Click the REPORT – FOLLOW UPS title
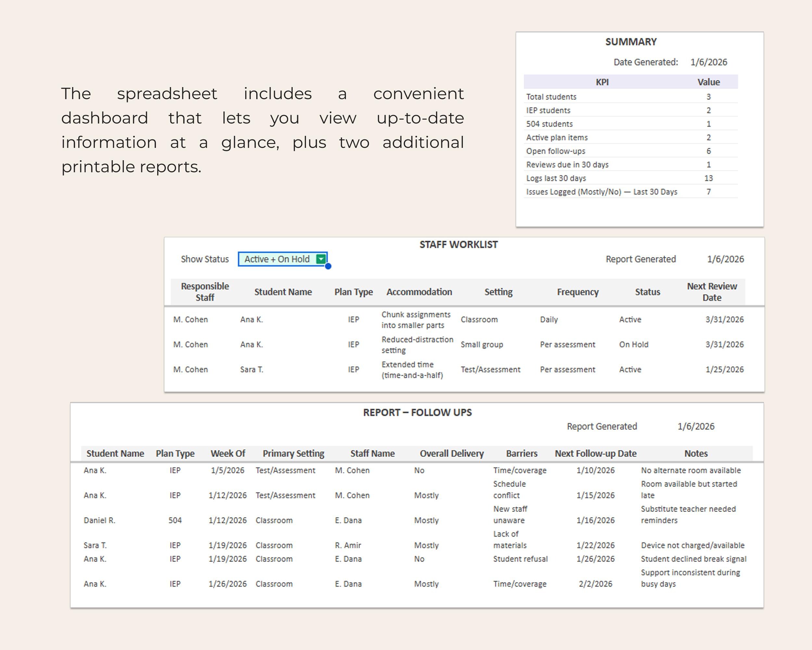Image resolution: width=812 pixels, height=650 pixels. coord(417,413)
